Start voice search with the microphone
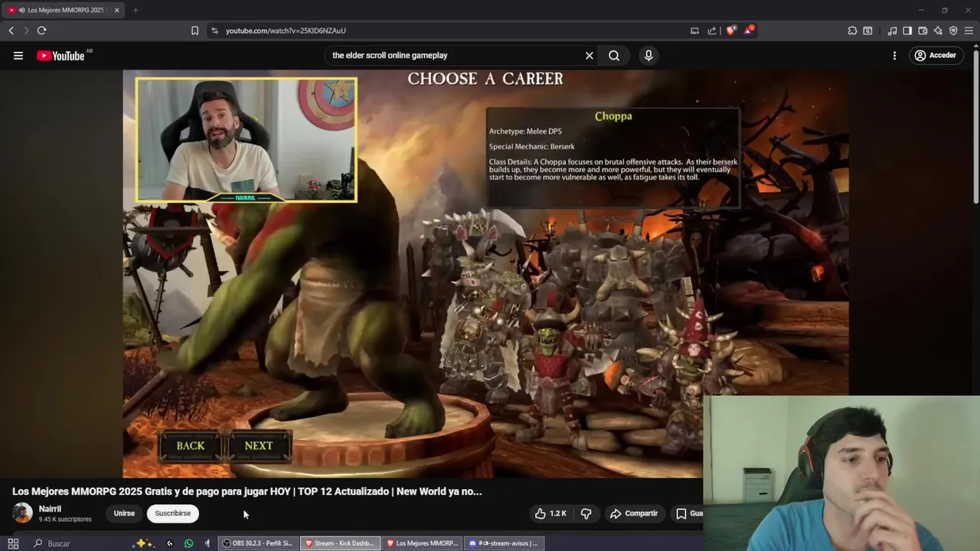 coord(648,55)
